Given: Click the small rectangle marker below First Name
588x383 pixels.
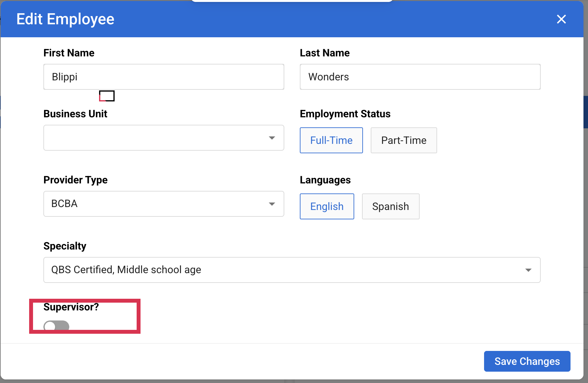Looking at the screenshot, I should (x=107, y=96).
